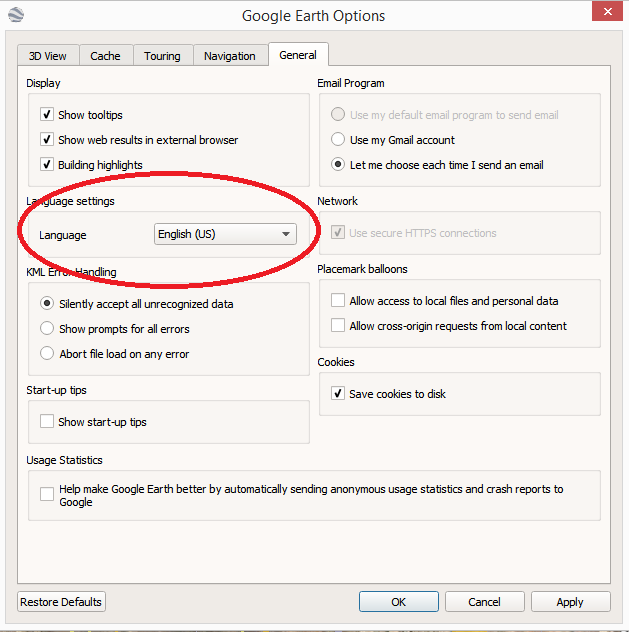Click the Placemark balloons heading

click(362, 269)
